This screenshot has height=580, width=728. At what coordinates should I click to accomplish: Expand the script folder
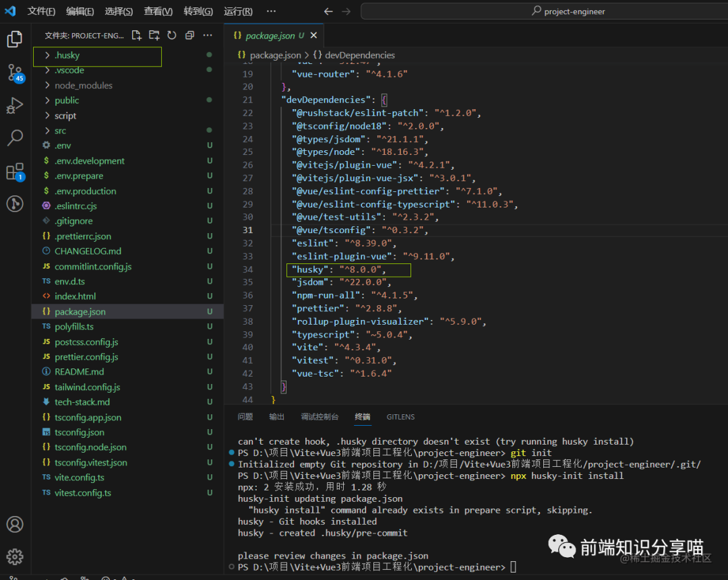click(x=127, y=116)
